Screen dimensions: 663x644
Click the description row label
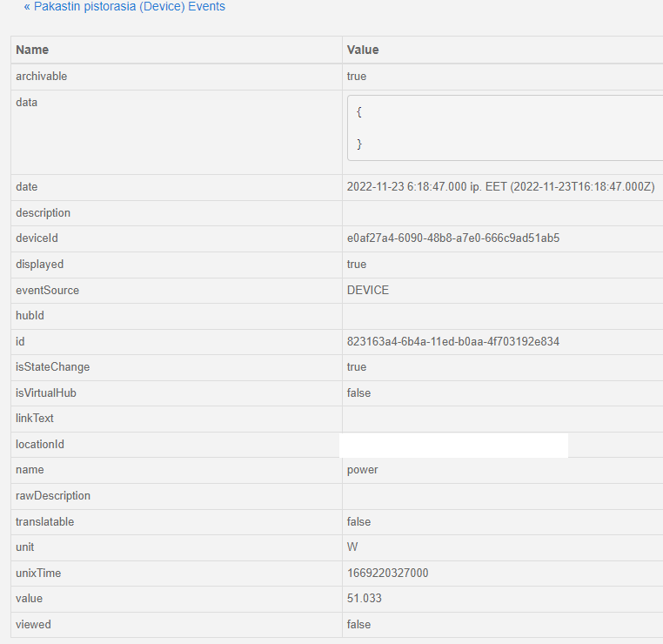click(44, 212)
